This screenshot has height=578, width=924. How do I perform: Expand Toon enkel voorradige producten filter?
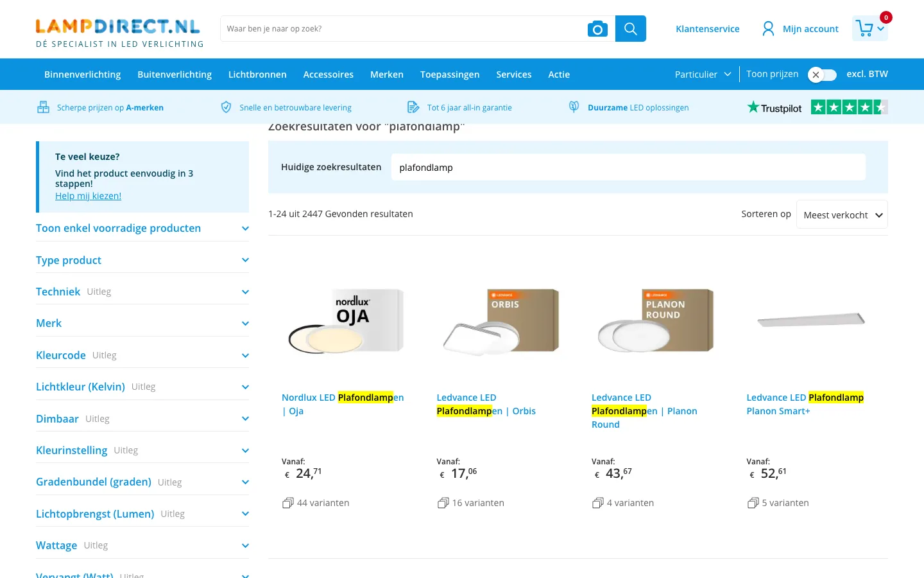142,228
